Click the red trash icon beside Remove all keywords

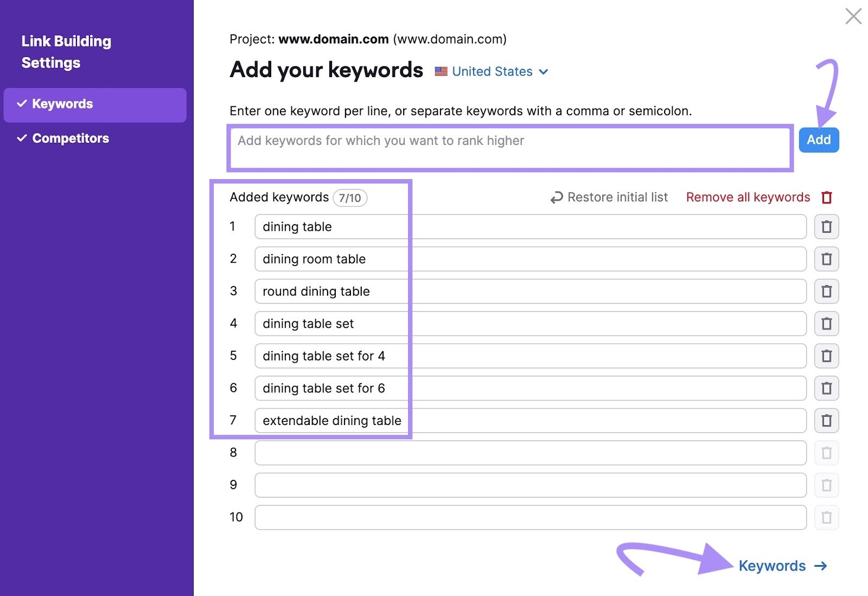(826, 197)
